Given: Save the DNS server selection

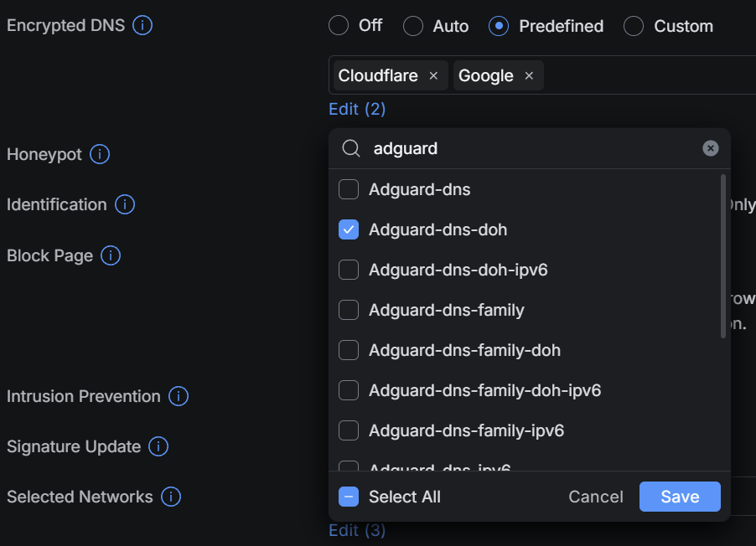Looking at the screenshot, I should click(x=679, y=497).
